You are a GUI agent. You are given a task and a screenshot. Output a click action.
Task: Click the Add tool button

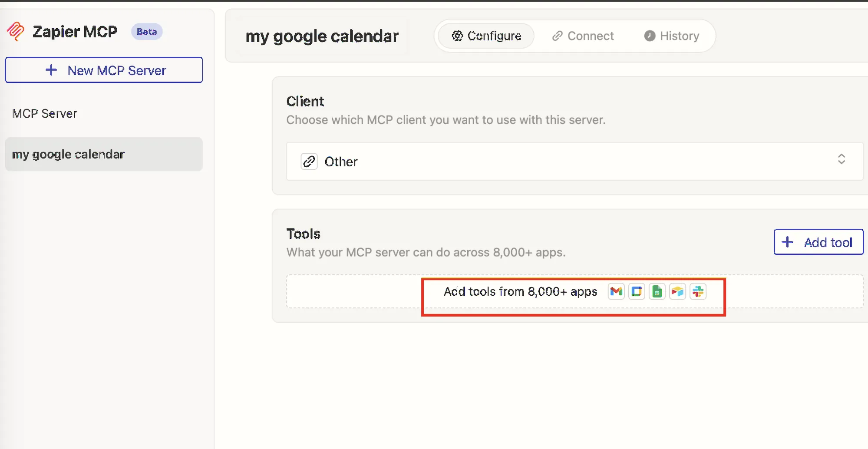818,242
